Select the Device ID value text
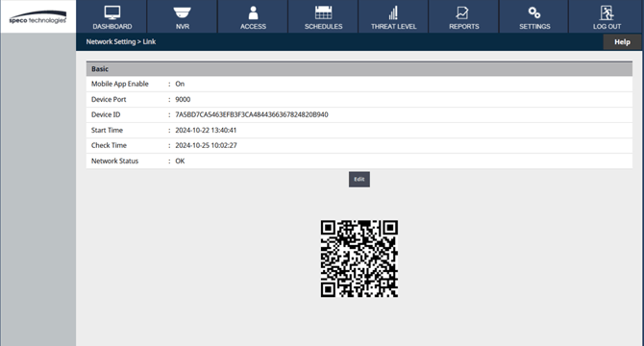The width and height of the screenshot is (644, 346). 252,114
